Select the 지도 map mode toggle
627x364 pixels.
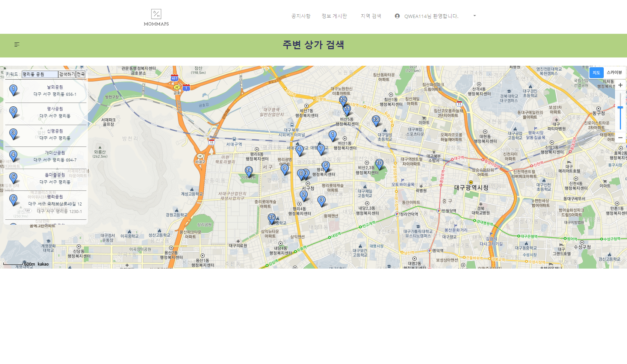point(596,72)
